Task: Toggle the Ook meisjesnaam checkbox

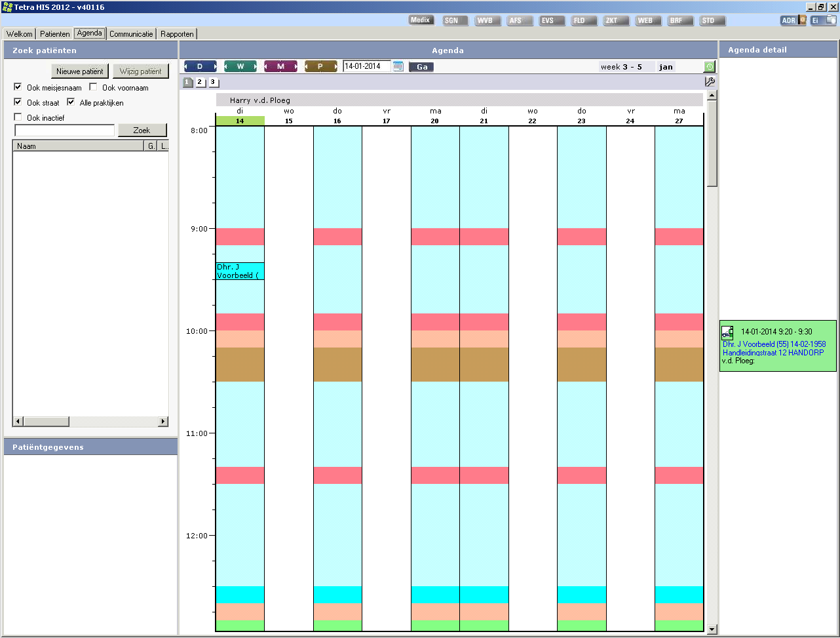Action: point(18,87)
